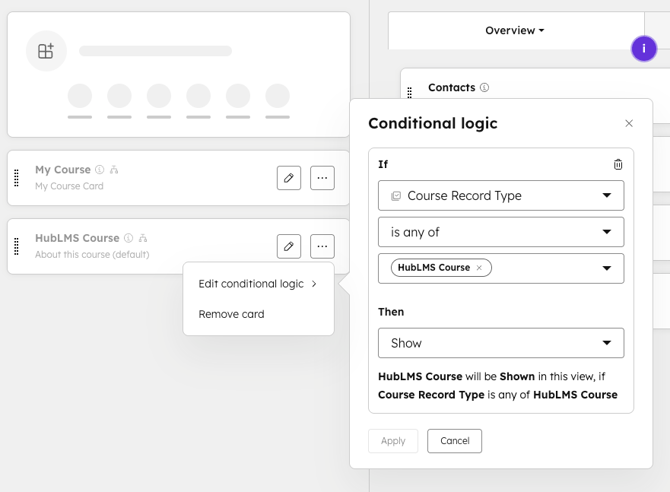Click the HubLMS Course card info icon
Screen dimensions: 670x492
(x=129, y=238)
